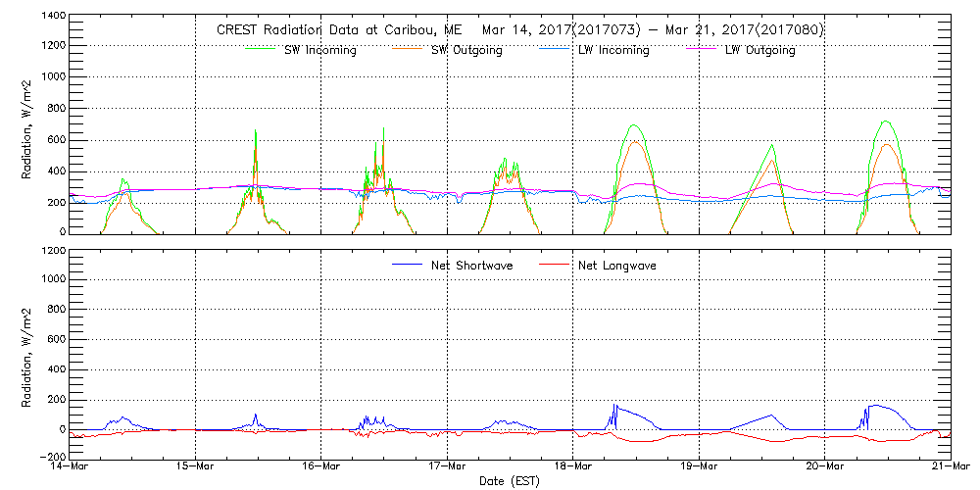980x490 pixels.
Task: Select the SW Outgoing legend entry
Action: click(466, 51)
